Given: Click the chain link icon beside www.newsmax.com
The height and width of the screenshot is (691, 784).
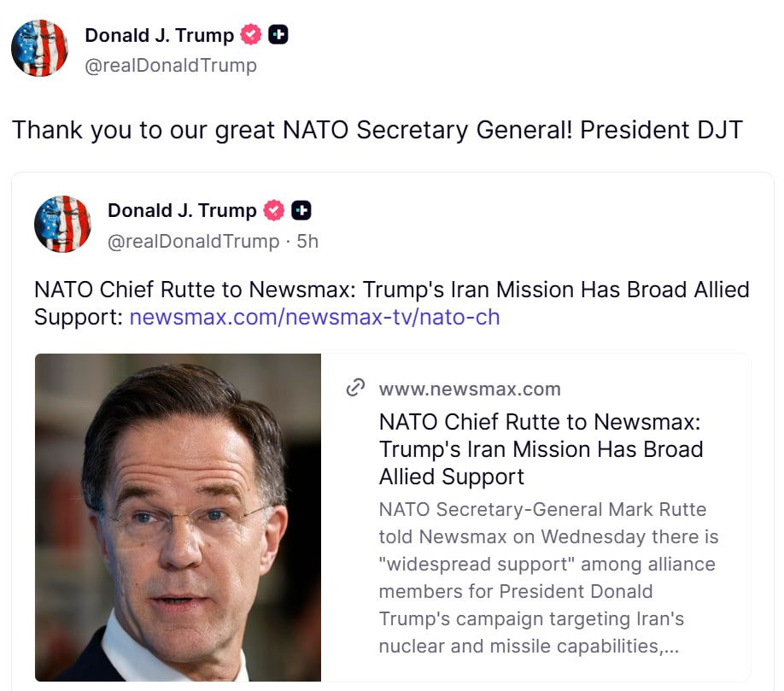Looking at the screenshot, I should [355, 389].
